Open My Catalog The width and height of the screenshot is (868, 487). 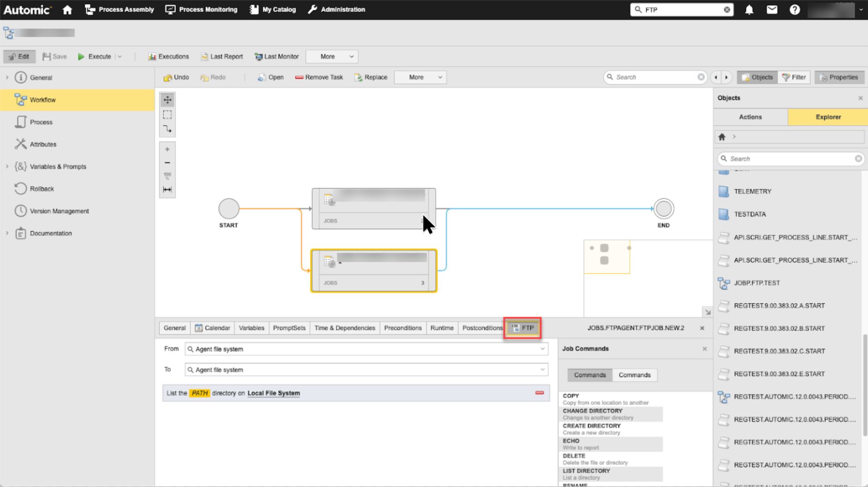click(x=273, y=9)
